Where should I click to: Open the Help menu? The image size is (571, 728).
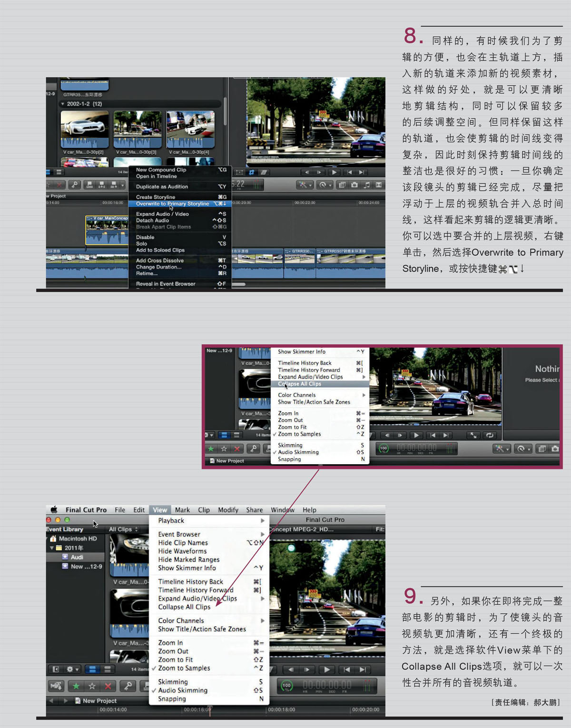tap(309, 510)
